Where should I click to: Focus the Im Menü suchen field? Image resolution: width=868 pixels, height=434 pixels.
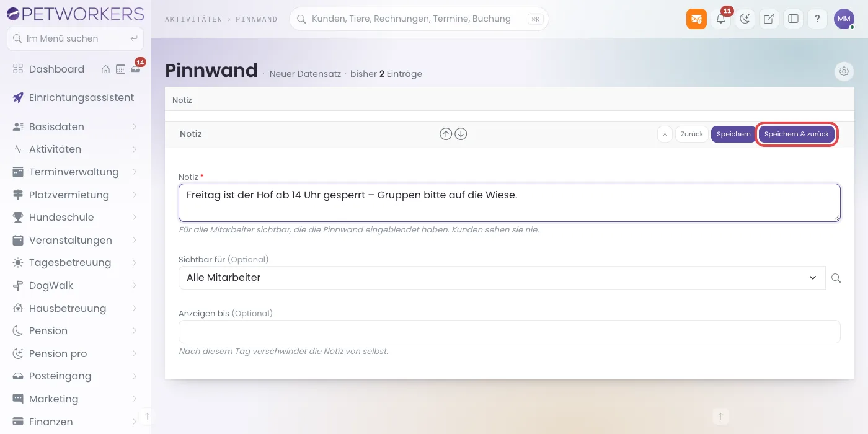[75, 38]
